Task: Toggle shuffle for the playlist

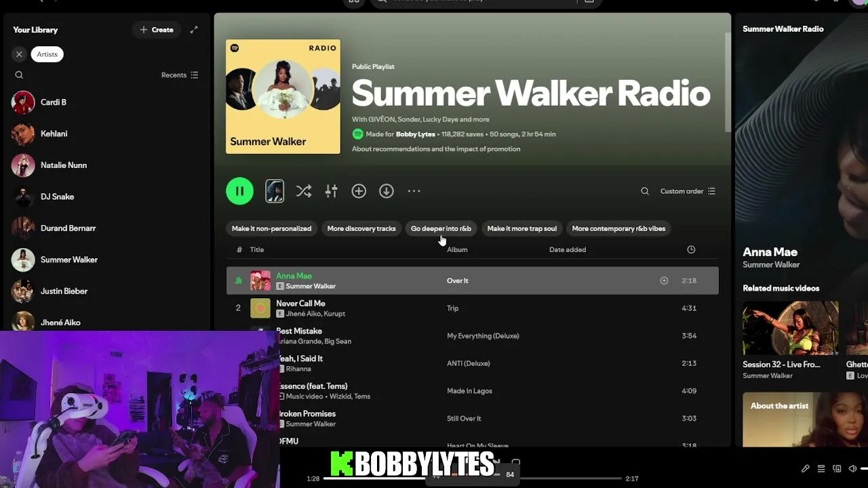Action: pos(304,191)
